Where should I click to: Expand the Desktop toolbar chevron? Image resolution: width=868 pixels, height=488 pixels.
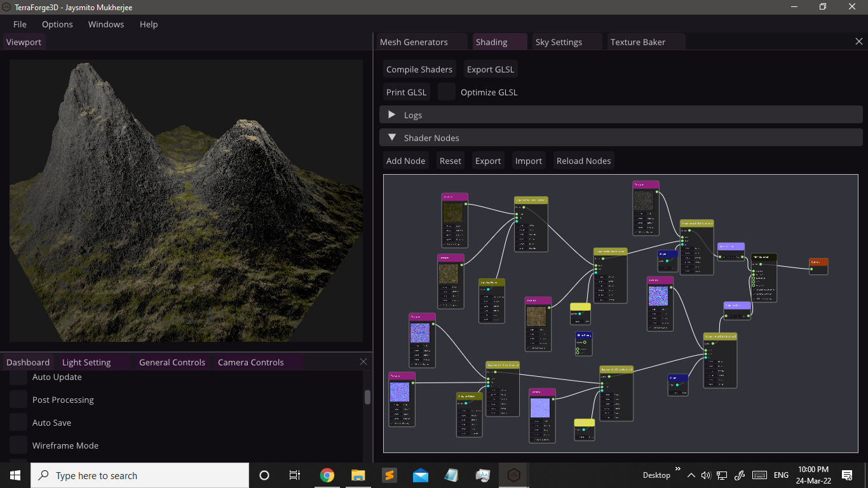click(x=678, y=470)
